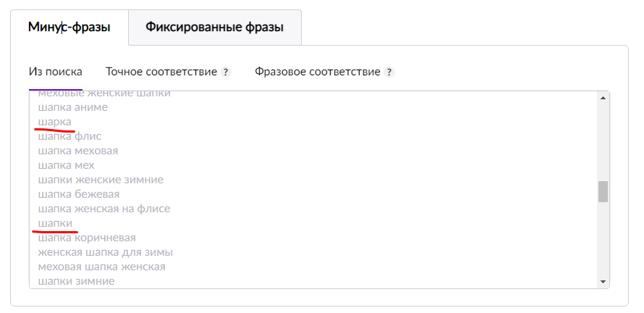Image resolution: width=644 pixels, height=313 pixels.
Task: Click the scrollbar down arrow
Action: (603, 281)
